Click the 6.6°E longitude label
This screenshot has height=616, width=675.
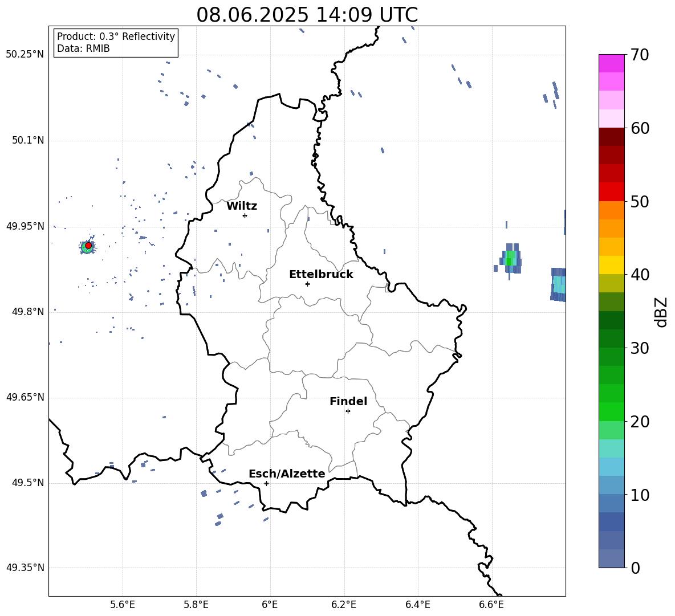pyautogui.click(x=491, y=605)
